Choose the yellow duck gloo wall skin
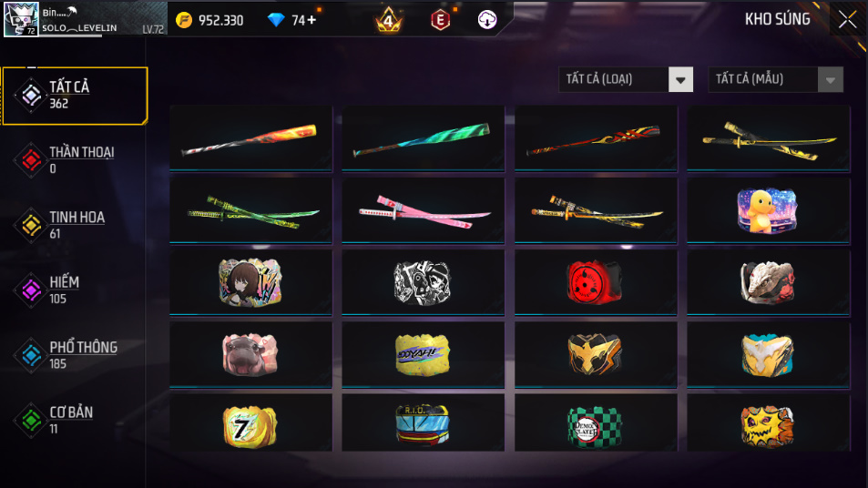868x488 pixels. click(x=769, y=210)
